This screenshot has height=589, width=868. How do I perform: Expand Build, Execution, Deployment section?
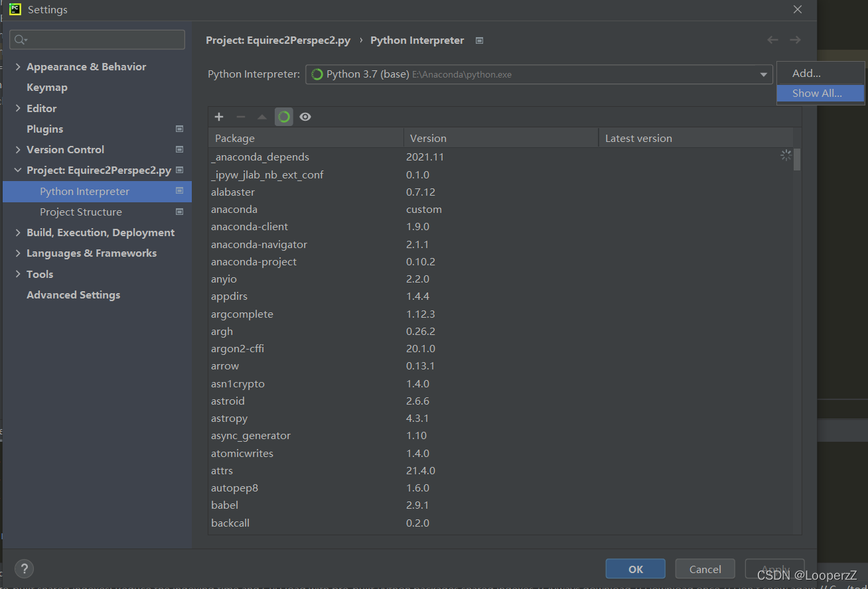coord(18,233)
